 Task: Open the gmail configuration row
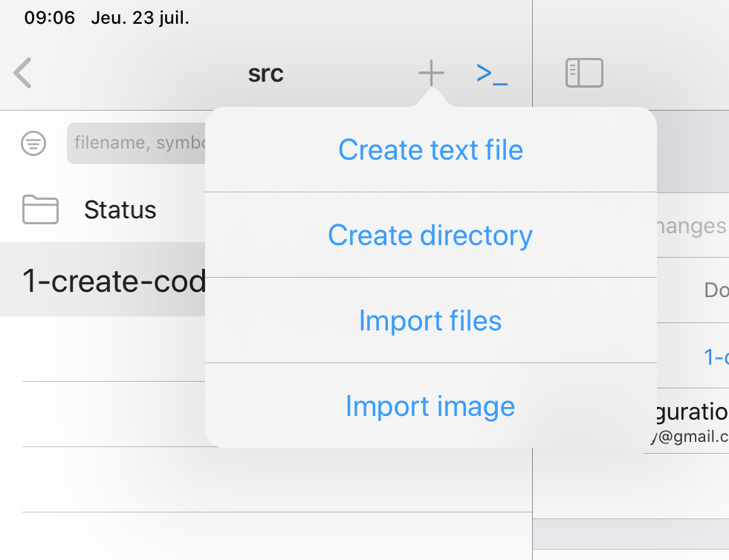click(x=687, y=423)
